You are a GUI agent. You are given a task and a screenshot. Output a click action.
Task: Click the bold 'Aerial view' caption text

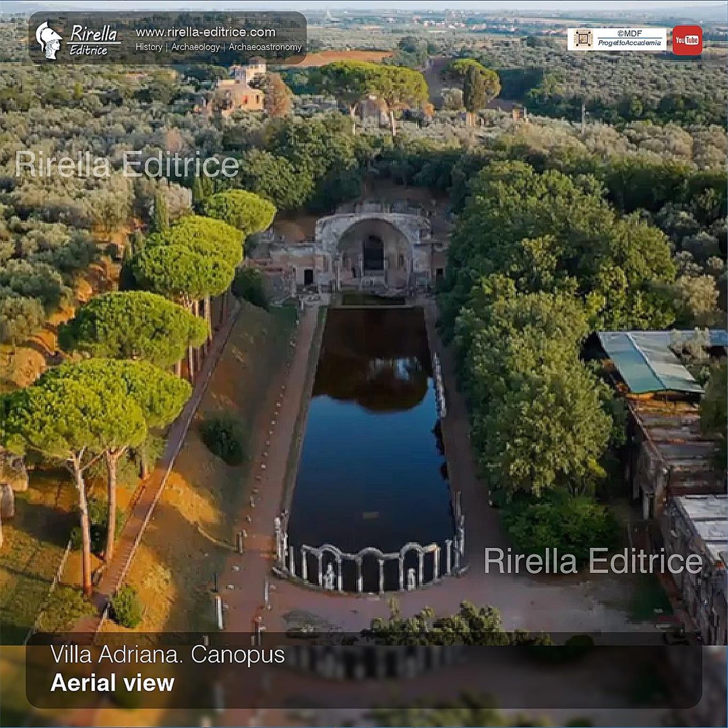point(112,683)
